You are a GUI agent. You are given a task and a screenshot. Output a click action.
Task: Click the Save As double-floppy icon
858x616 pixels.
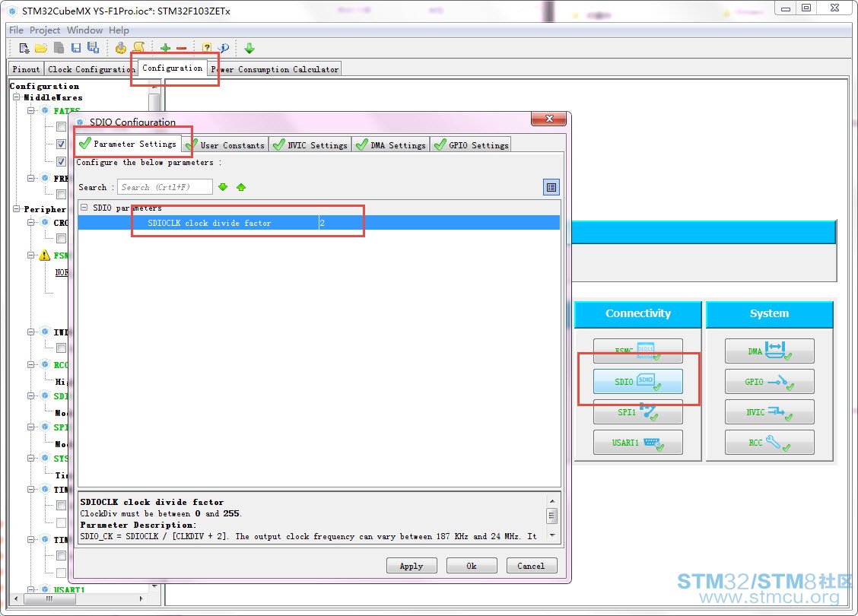93,48
